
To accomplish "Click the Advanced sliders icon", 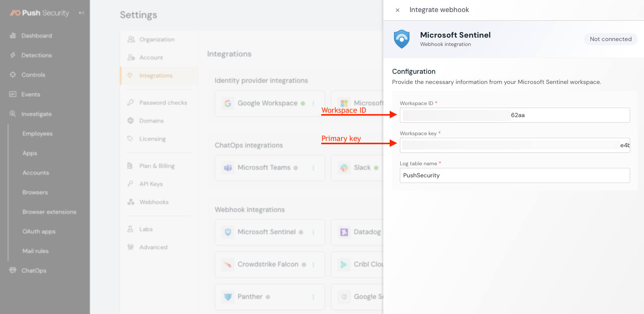I will 131,247.
